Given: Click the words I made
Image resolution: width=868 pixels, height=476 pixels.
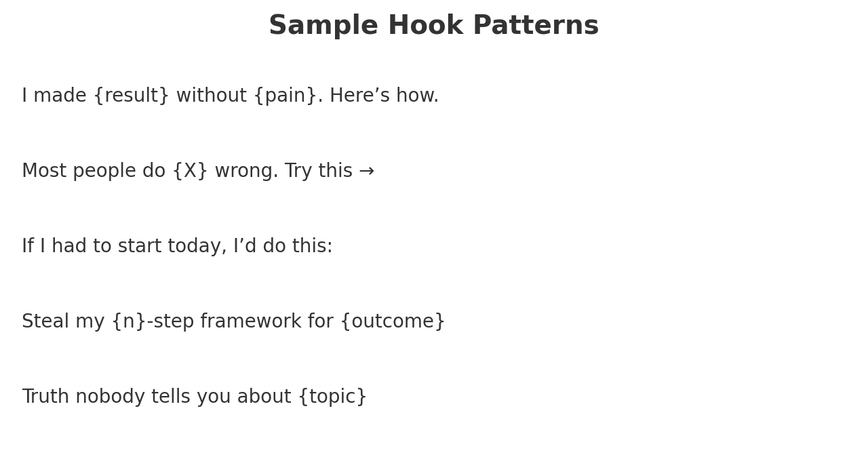Looking at the screenshot, I should click(54, 96).
